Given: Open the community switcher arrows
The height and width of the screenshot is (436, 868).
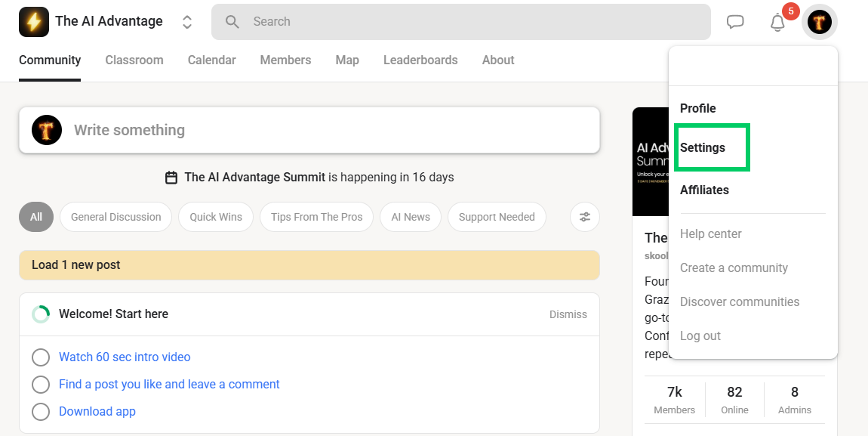Looking at the screenshot, I should [187, 22].
